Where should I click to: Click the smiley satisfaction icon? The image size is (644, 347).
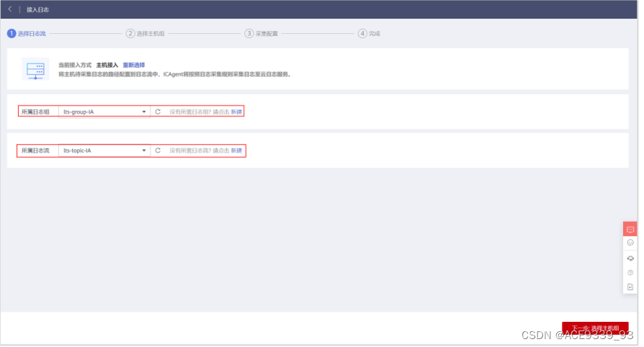[630, 243]
